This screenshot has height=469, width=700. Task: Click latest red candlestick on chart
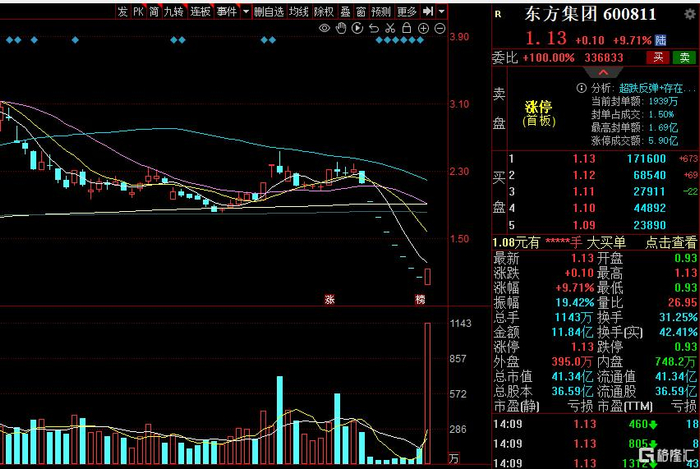(x=427, y=277)
